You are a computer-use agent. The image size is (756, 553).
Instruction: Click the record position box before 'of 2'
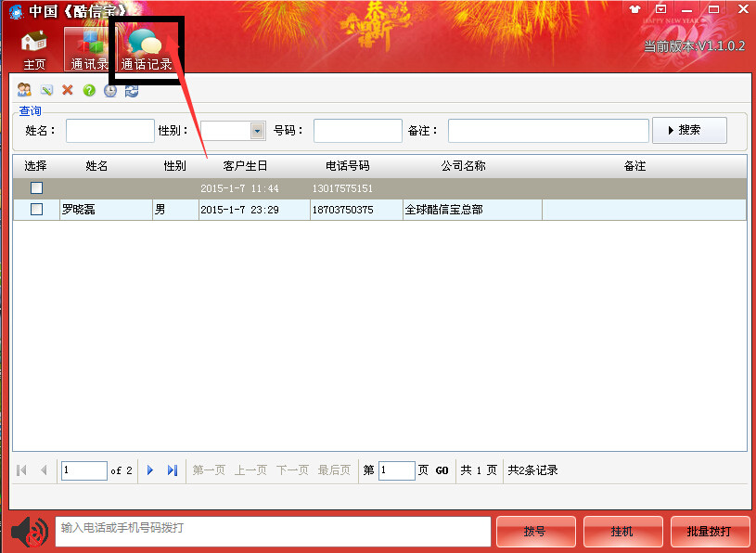pos(83,470)
